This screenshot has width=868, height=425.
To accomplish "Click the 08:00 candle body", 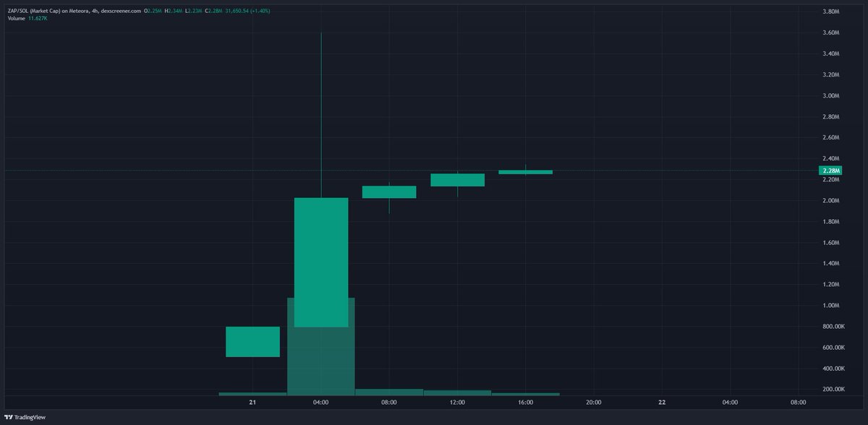I will pos(389,192).
